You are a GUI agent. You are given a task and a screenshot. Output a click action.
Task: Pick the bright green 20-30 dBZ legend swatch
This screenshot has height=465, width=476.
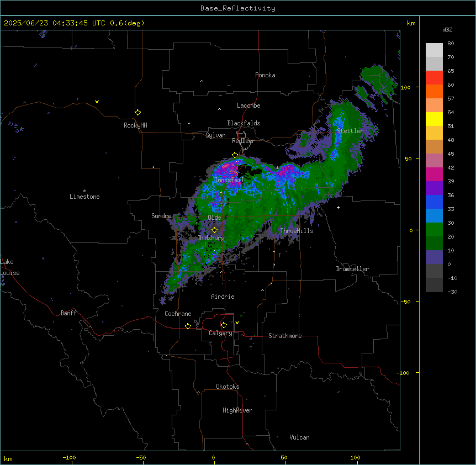(434, 230)
